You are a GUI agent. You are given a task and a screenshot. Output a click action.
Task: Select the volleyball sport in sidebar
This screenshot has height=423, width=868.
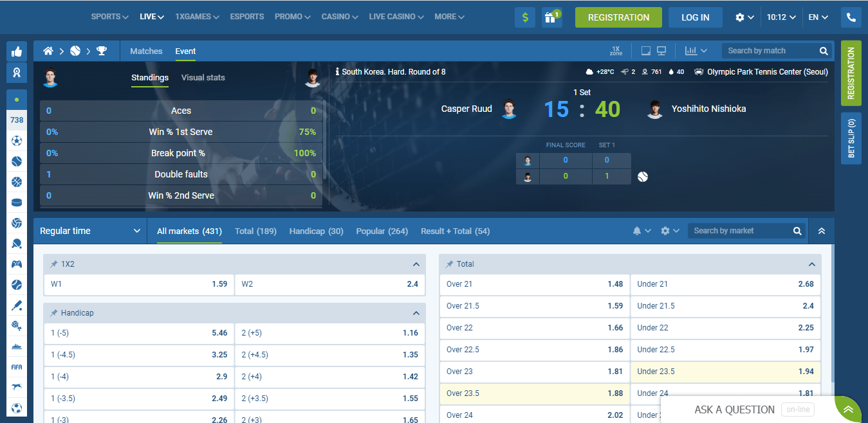point(17,223)
